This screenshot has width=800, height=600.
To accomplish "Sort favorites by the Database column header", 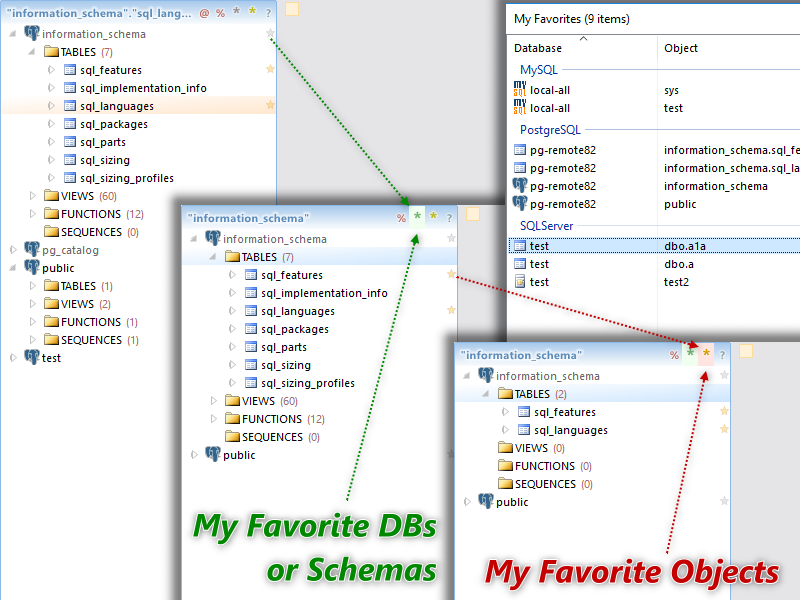I will (x=538, y=48).
